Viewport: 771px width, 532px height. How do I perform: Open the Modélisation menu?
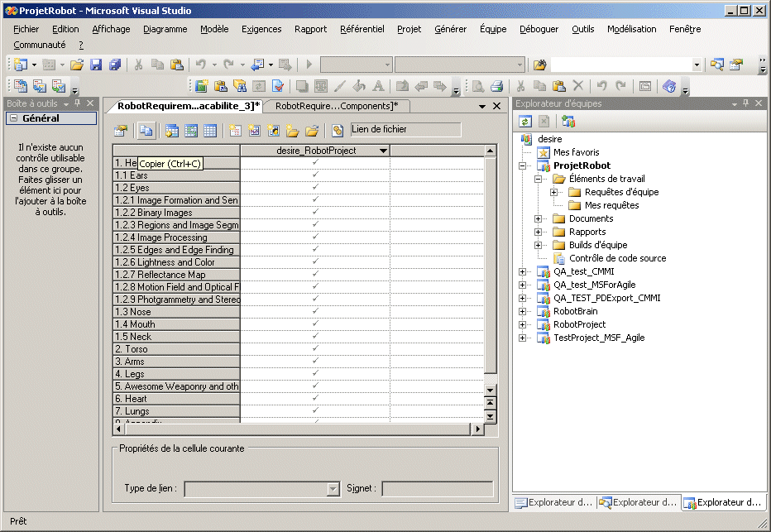631,29
